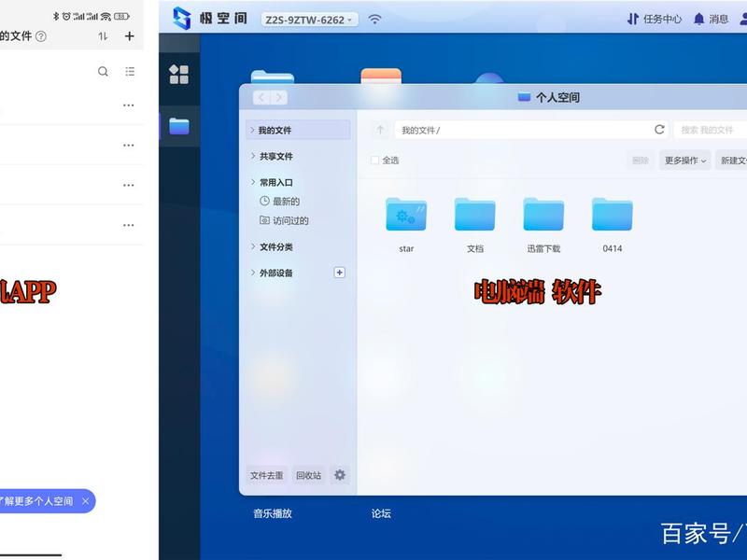The image size is (747, 560).
Task: Open the 文档 folder
Action: click(475, 225)
